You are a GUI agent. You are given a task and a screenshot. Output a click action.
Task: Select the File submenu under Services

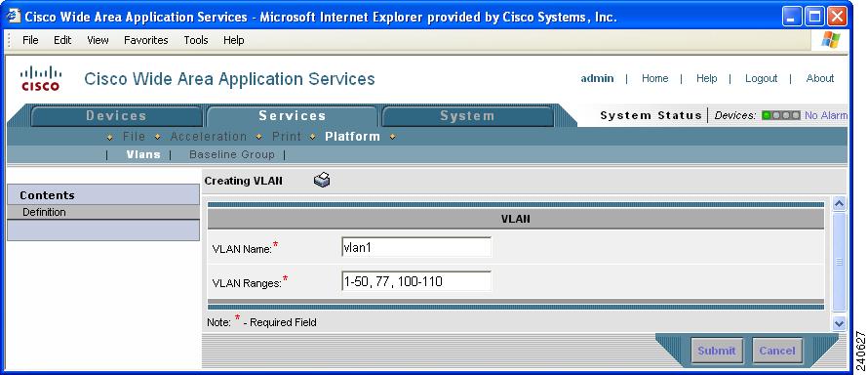coord(134,137)
